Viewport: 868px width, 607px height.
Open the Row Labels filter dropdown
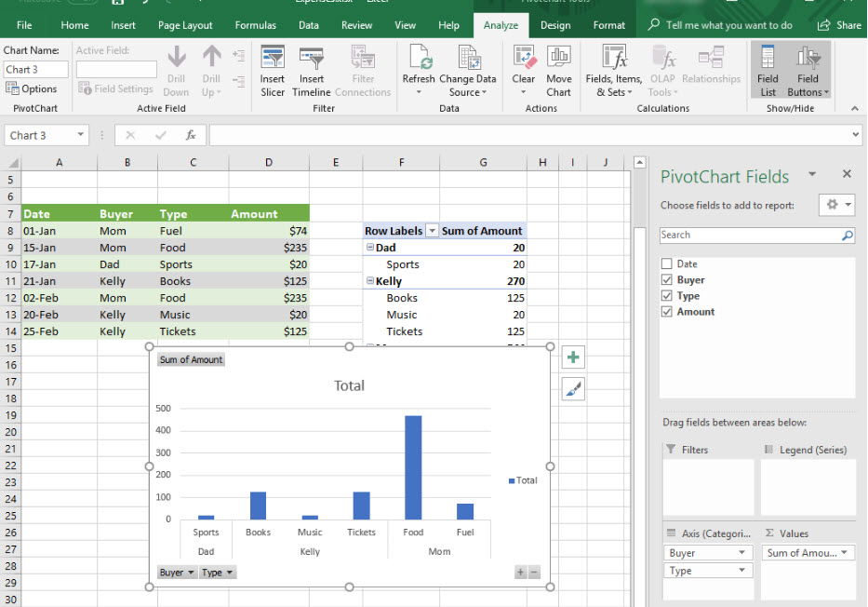pos(432,231)
